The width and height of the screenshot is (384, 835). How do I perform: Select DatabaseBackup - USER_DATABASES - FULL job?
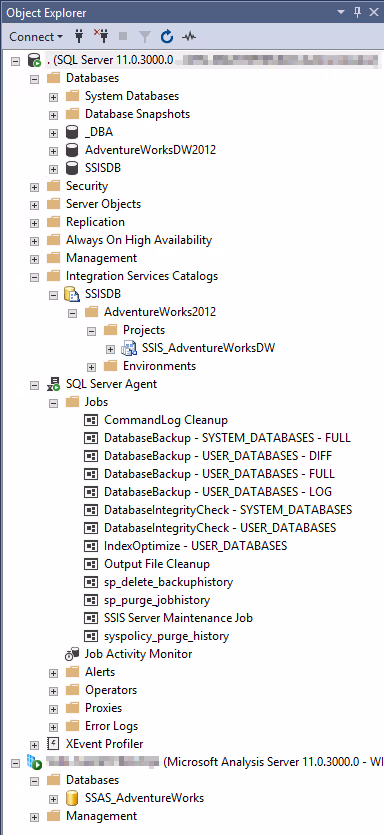[x=219, y=474]
